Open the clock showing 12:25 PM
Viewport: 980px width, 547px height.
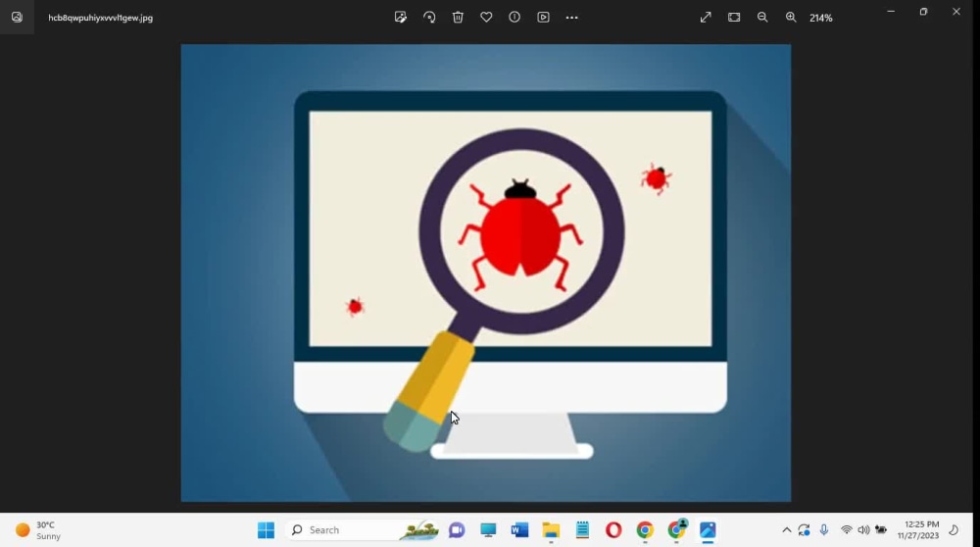[x=918, y=530]
